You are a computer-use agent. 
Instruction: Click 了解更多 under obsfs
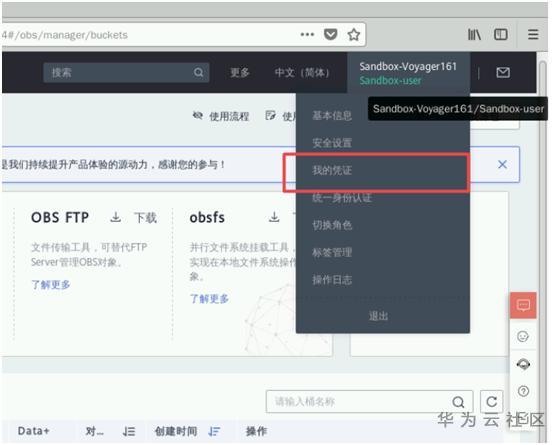[209, 298]
